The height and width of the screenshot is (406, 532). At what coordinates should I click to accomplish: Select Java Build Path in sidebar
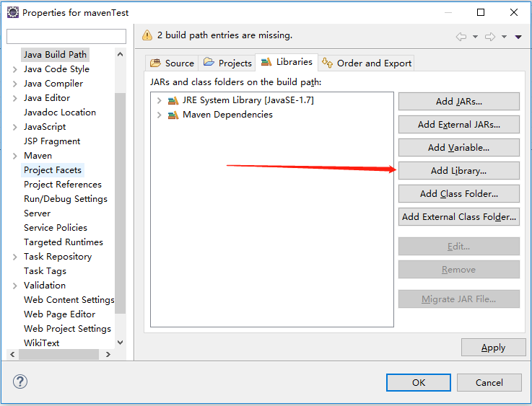click(55, 55)
